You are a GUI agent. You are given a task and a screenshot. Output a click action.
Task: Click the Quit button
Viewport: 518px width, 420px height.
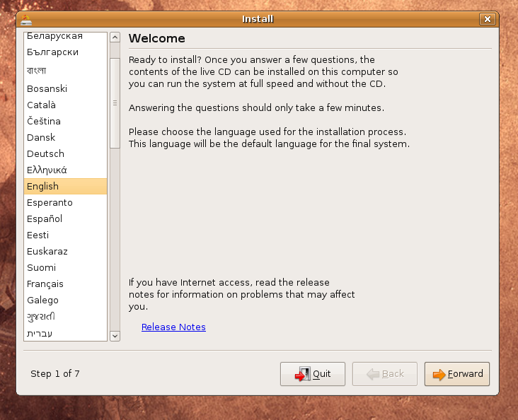(x=313, y=374)
